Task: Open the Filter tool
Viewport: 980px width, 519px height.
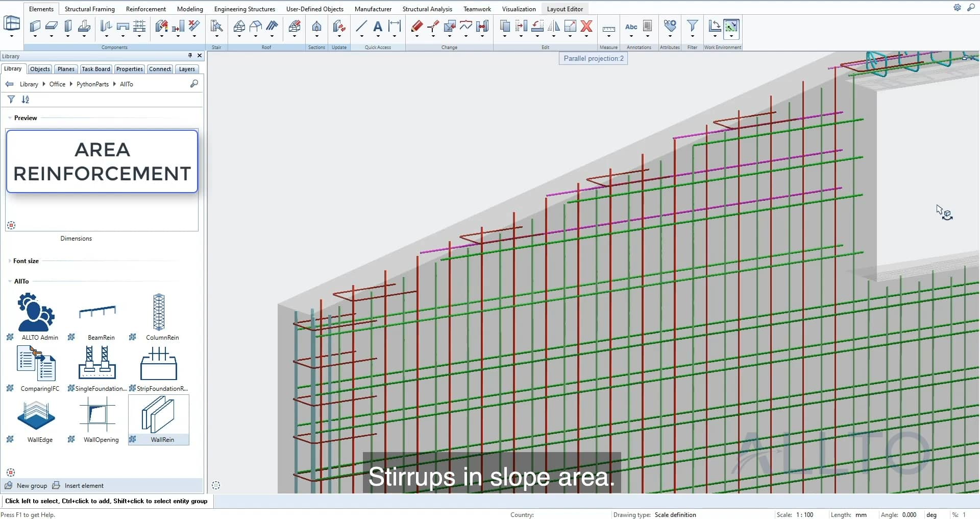Action: (692, 26)
